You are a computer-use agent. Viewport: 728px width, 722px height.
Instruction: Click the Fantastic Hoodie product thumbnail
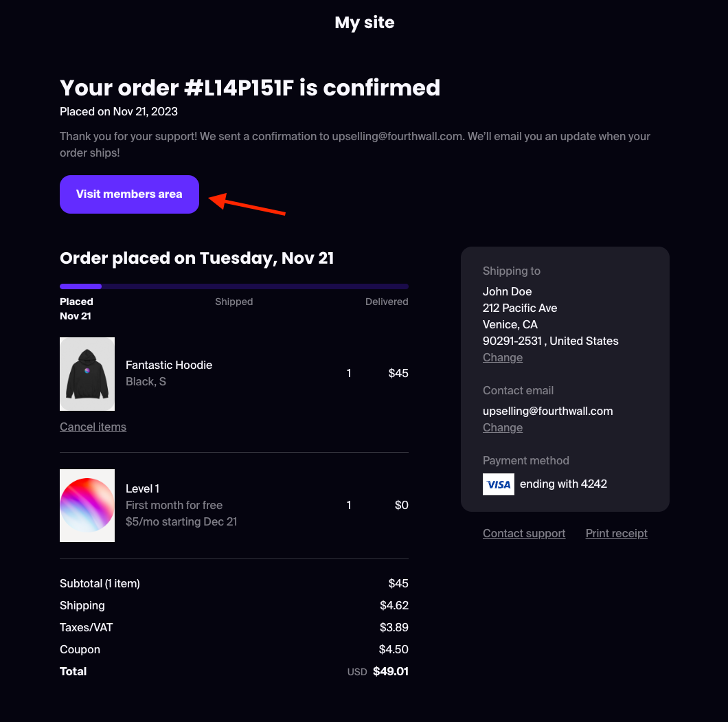(87, 374)
